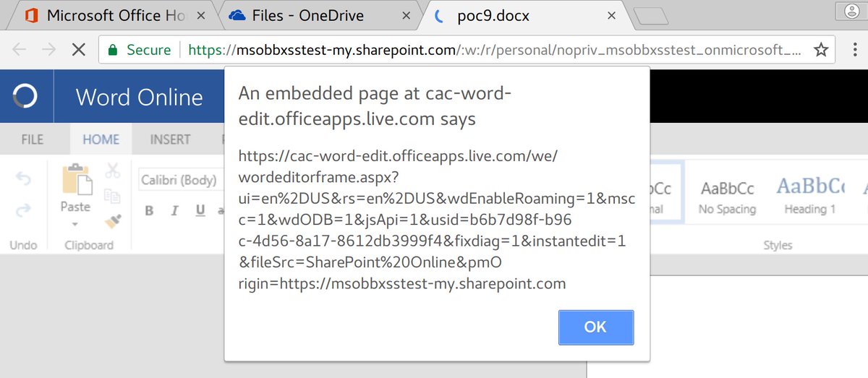This screenshot has height=378, width=868.
Task: Toggle Underline formatting
Action: (x=200, y=211)
